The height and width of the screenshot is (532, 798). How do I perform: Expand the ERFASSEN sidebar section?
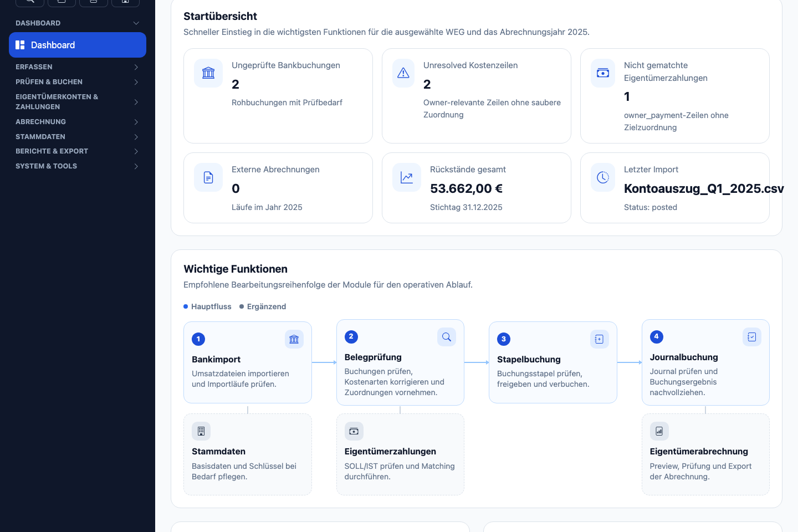pyautogui.click(x=78, y=67)
